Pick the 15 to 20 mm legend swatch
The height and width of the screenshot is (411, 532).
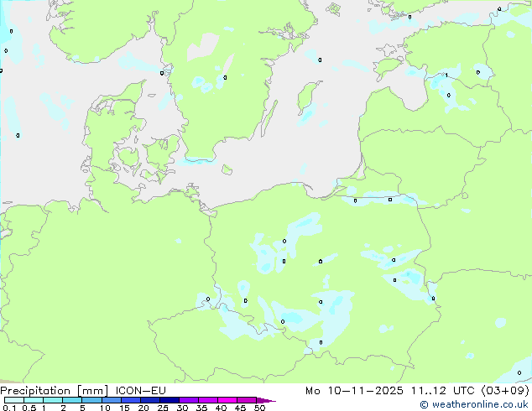(x=131, y=400)
